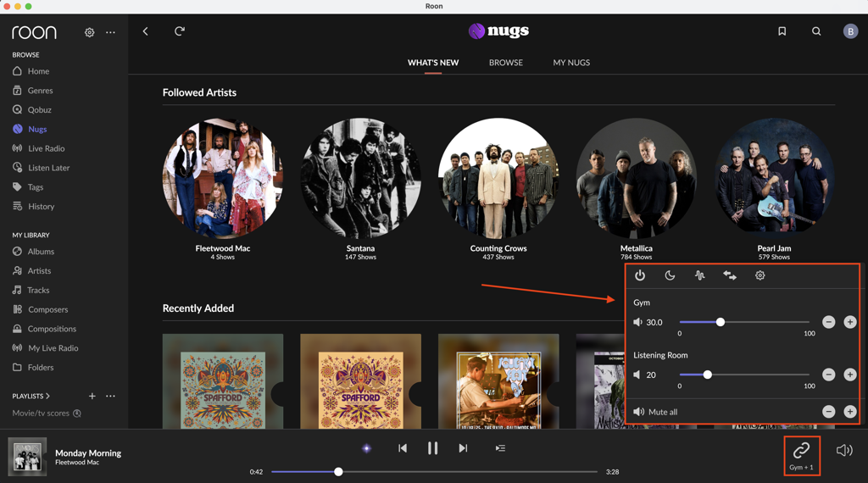Click the power icon in zone popup
This screenshot has height=483, width=868.
coord(640,275)
